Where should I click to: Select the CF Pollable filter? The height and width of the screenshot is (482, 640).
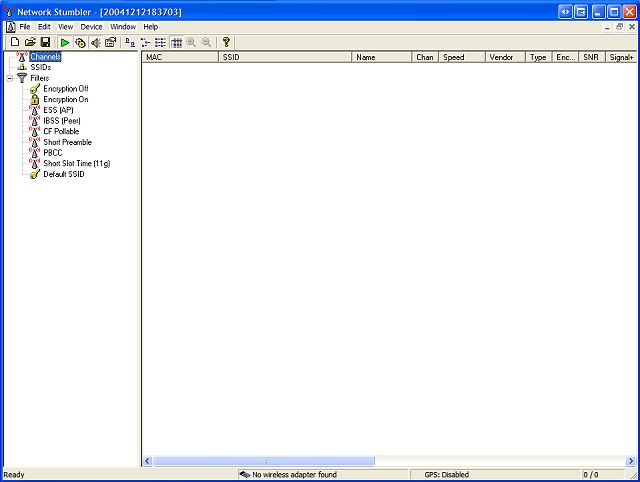pyautogui.click(x=61, y=131)
